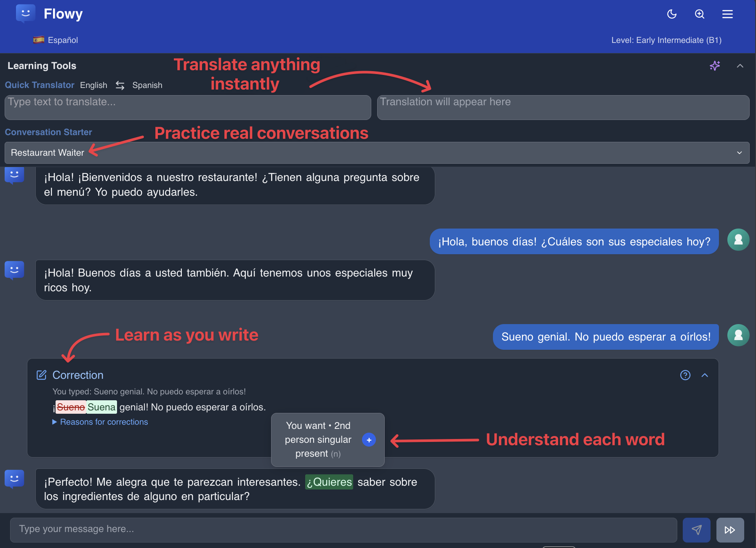
Task: Click the Level: Early Intermediate (B1) label
Action: [666, 40]
